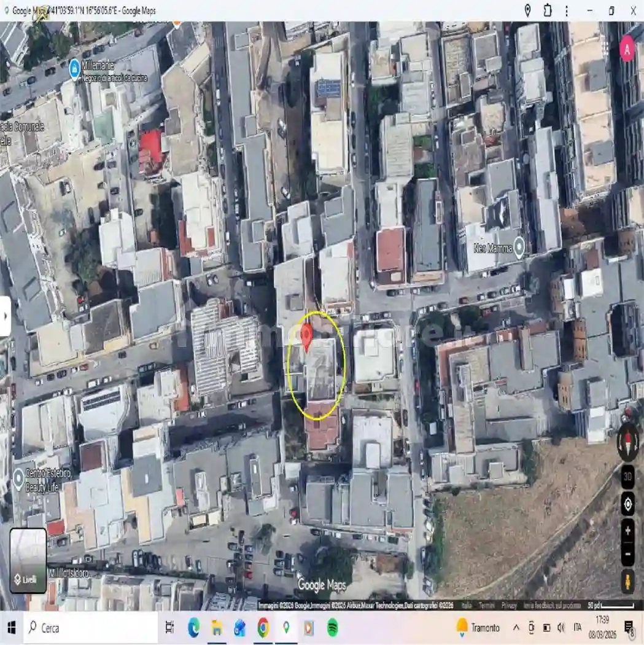This screenshot has height=645, width=644.
Task: Select the Millemanie shop marker
Action: pos(75,67)
